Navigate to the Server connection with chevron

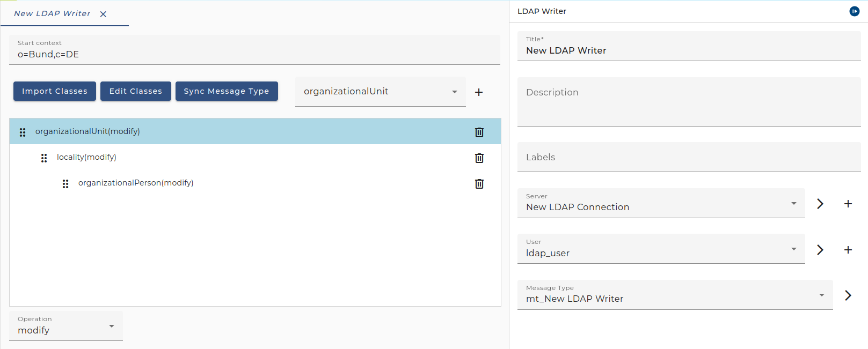point(820,204)
